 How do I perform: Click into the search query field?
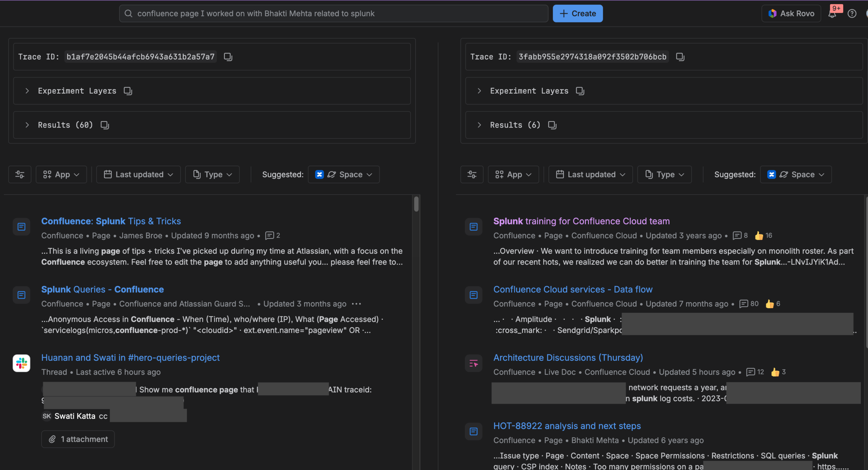click(334, 14)
